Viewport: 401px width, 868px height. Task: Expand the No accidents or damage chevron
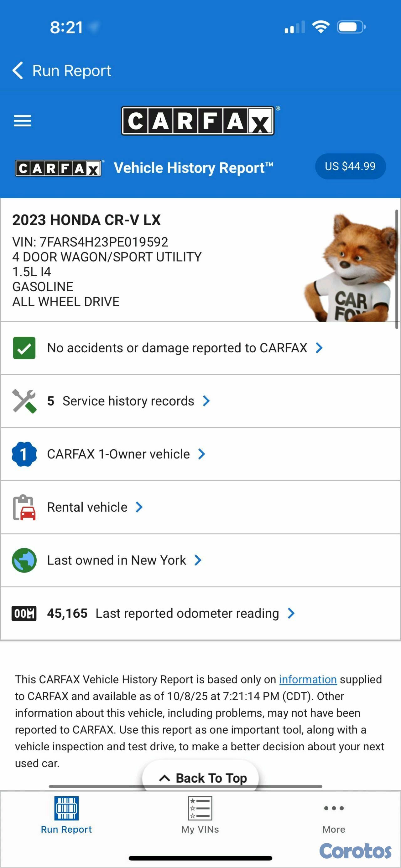coord(319,348)
